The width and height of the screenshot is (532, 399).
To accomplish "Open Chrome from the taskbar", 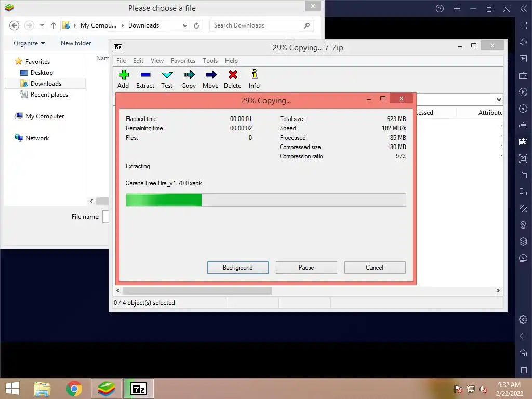I will (x=74, y=389).
